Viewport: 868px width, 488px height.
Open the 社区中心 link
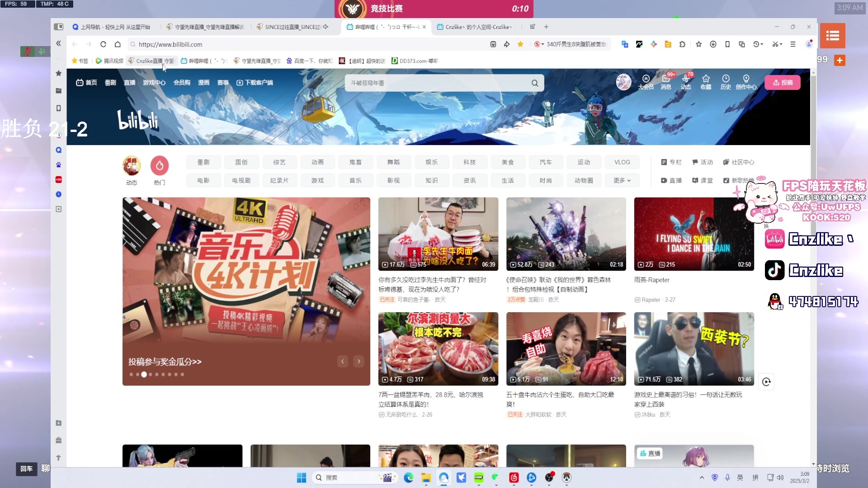(x=738, y=162)
